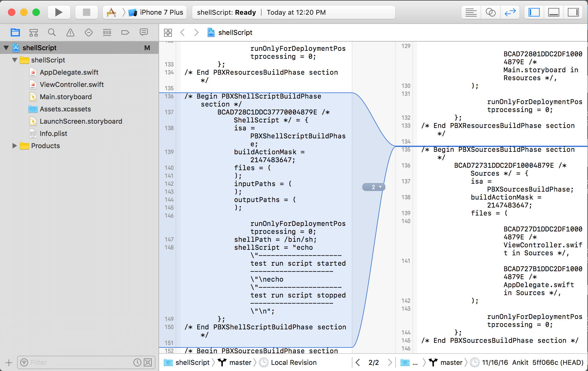Run the shellScript project
The height and width of the screenshot is (371, 588).
coord(59,12)
